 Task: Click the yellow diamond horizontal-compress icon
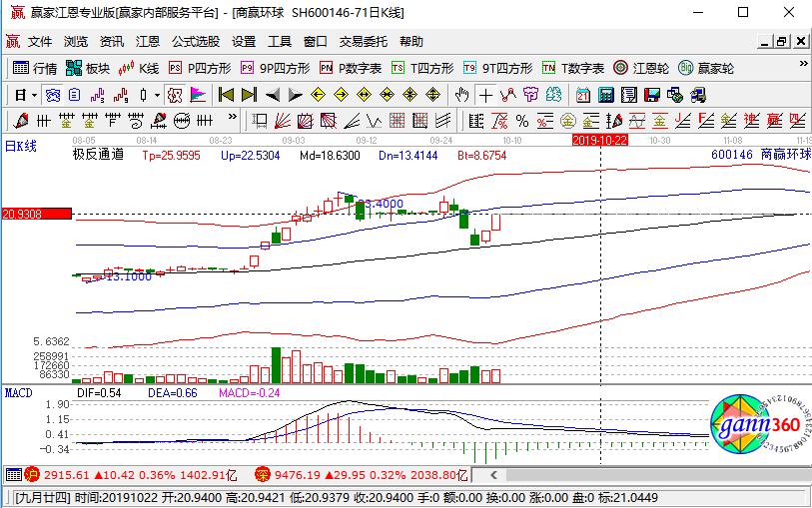click(x=387, y=95)
